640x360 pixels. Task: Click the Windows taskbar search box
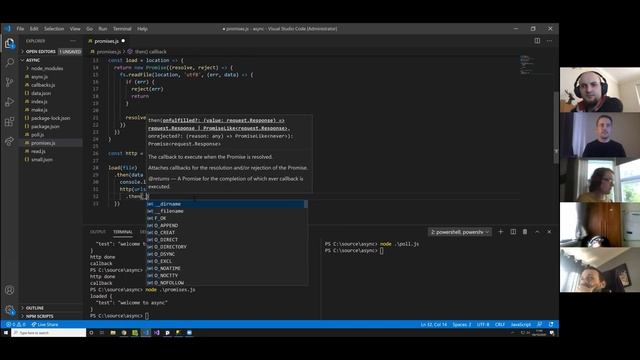(x=49, y=333)
